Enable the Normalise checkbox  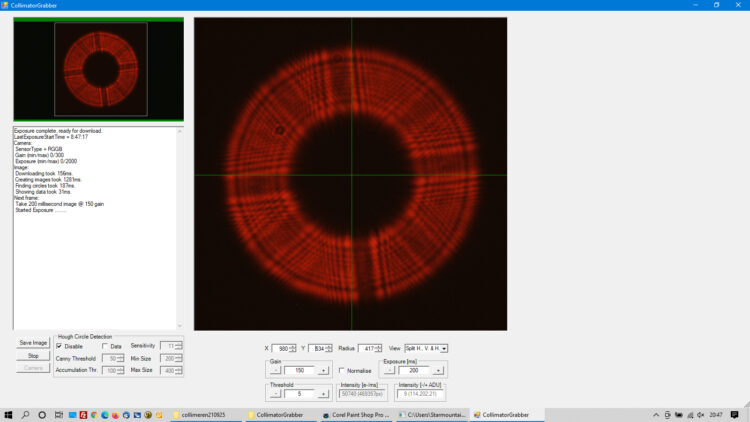(342, 370)
